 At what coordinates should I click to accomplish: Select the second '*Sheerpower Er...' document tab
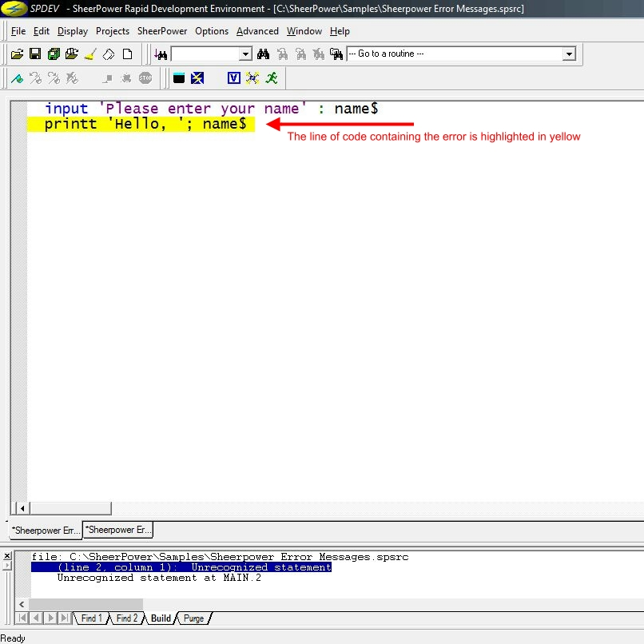[x=118, y=530]
